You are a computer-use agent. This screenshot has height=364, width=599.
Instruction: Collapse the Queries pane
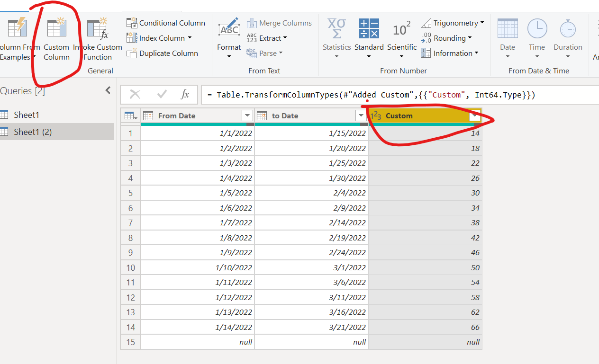pos(108,90)
